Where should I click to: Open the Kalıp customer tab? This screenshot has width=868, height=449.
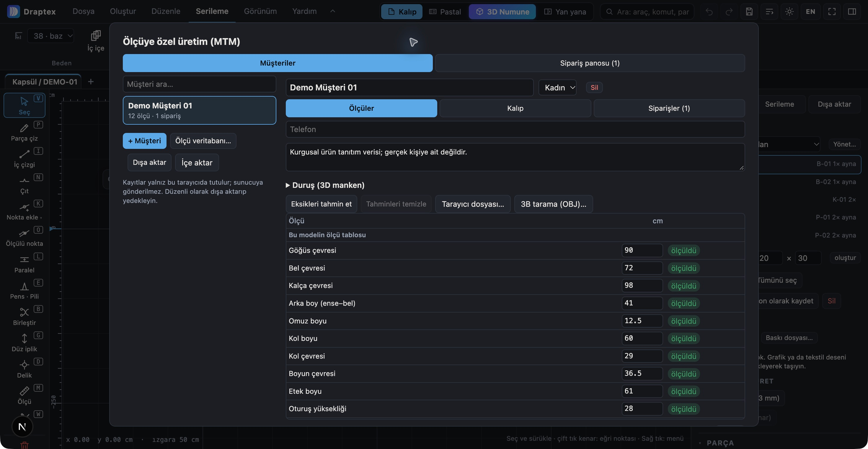tap(515, 108)
